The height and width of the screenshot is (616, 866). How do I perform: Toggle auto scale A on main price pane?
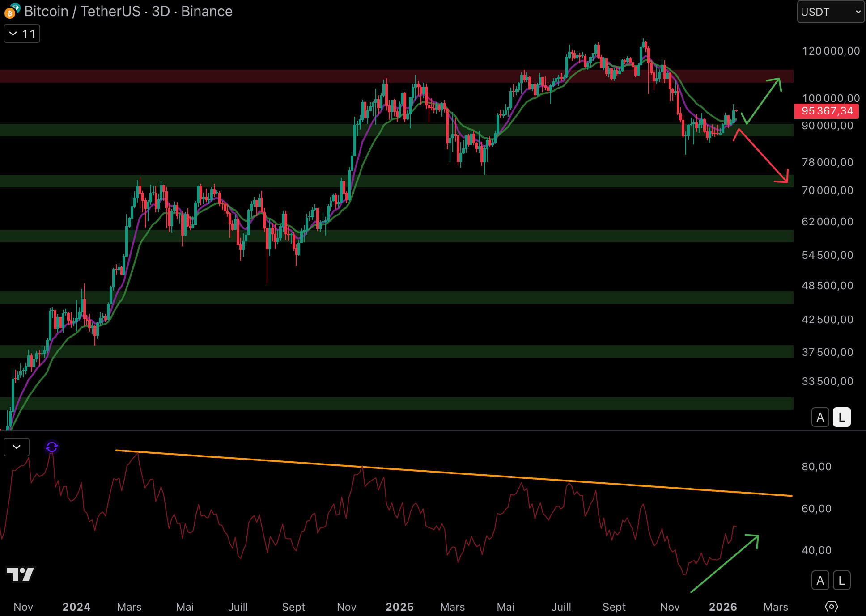pyautogui.click(x=820, y=418)
